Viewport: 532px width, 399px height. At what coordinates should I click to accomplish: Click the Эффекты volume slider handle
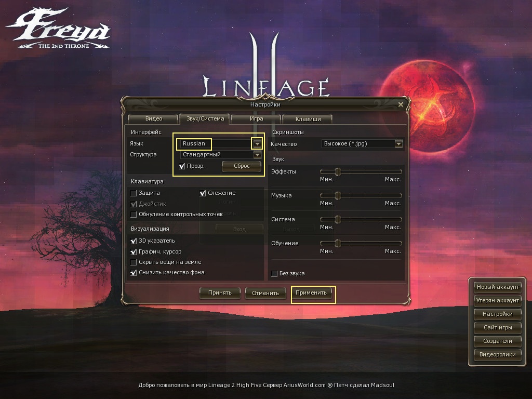point(338,171)
